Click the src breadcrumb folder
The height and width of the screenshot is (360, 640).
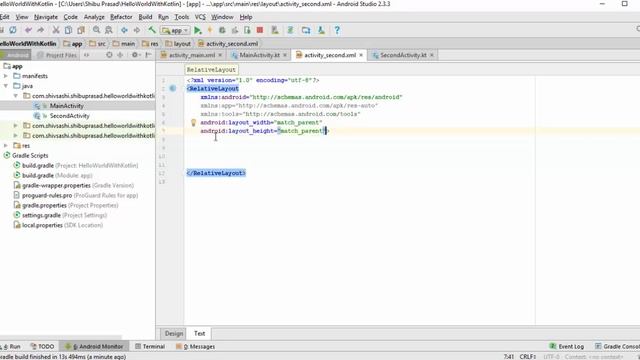point(98,44)
